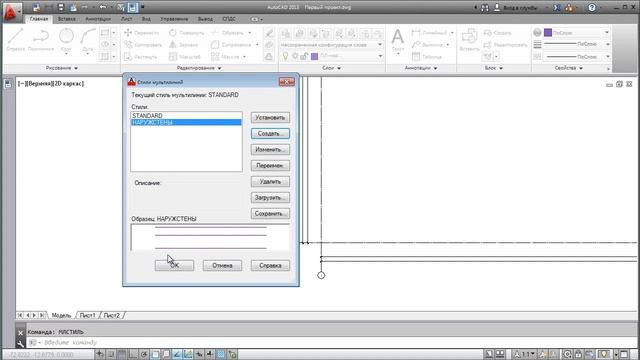Click the Fillet (Сопряжение) tool

tap(231, 44)
